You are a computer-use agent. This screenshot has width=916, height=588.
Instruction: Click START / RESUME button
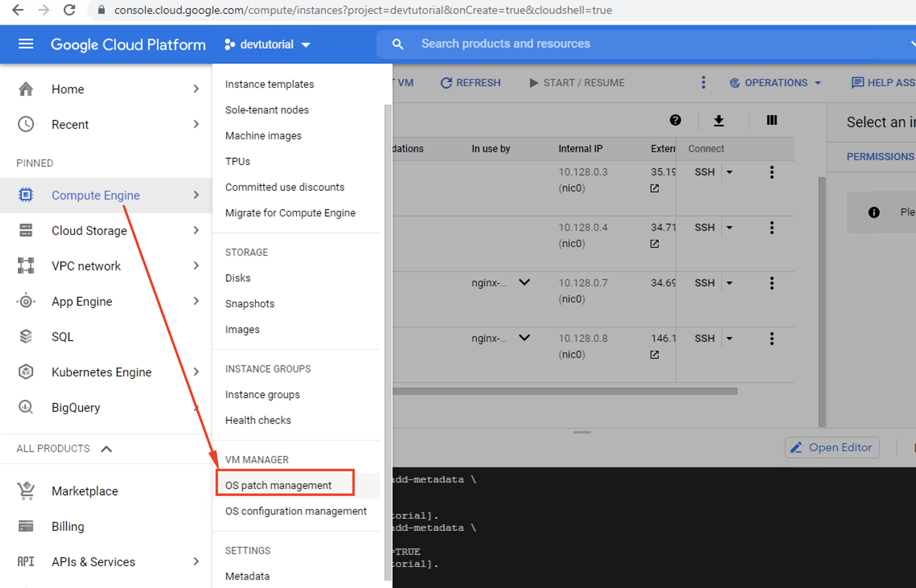(x=577, y=83)
